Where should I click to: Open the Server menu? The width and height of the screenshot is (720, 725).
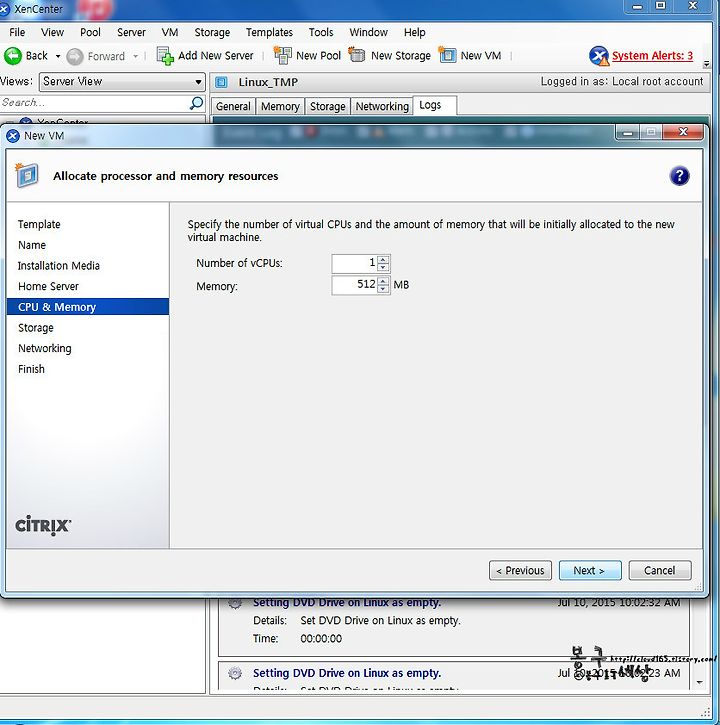pyautogui.click(x=131, y=32)
